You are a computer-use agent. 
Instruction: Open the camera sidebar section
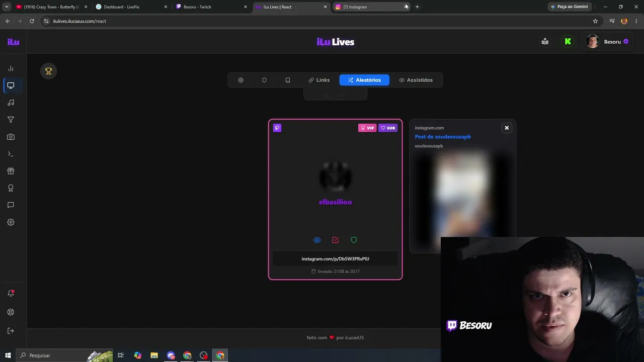(11, 137)
